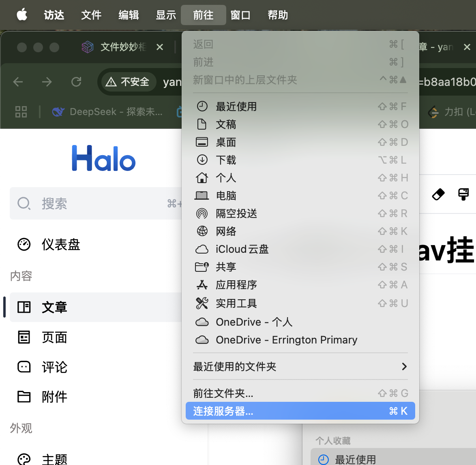Select OneDrive - Errington Primary entry
This screenshot has width=476, height=465.
(286, 340)
